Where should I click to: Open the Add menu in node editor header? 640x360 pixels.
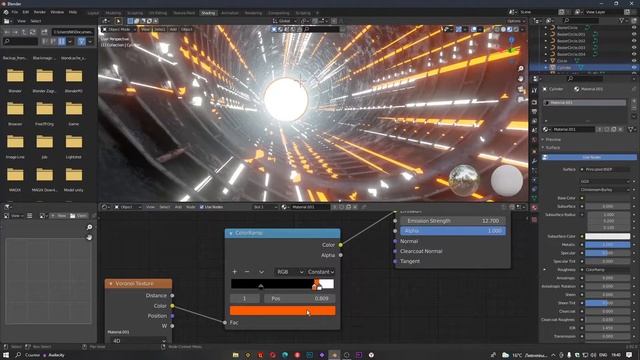pyautogui.click(x=178, y=207)
